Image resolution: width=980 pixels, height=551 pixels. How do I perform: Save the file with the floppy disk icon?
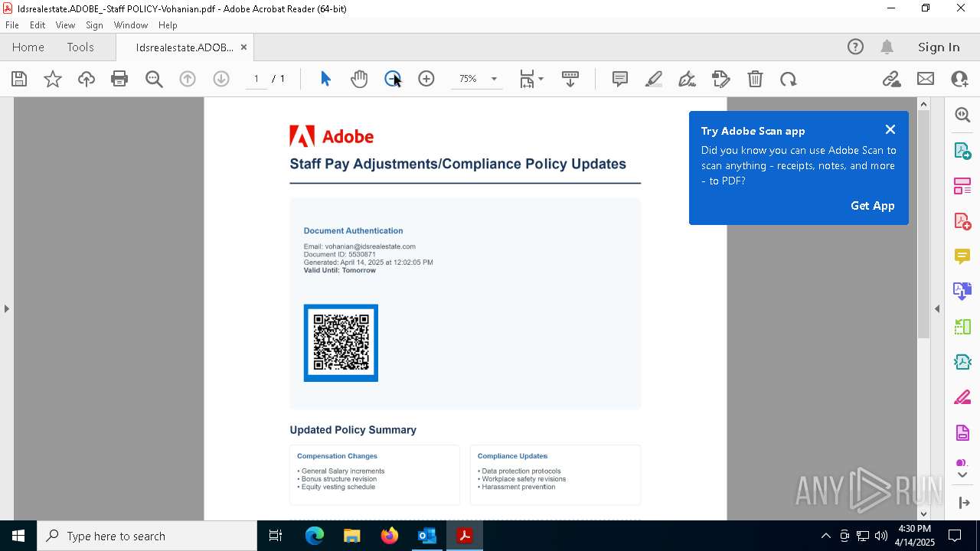coord(19,79)
